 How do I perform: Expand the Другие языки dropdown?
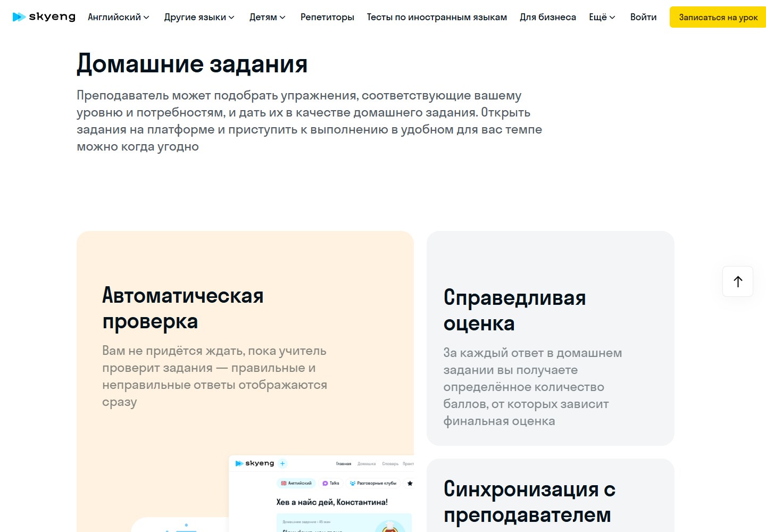pos(199,17)
